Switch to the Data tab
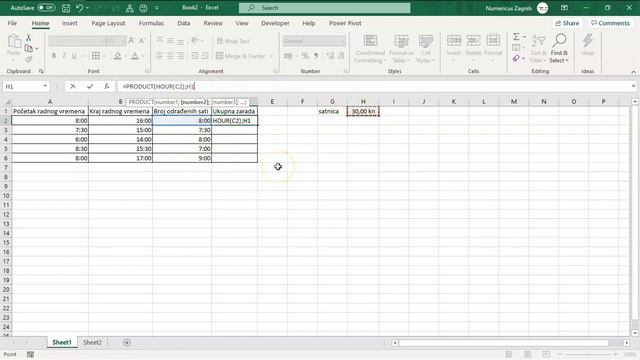This screenshot has height=360, width=640. point(184,23)
